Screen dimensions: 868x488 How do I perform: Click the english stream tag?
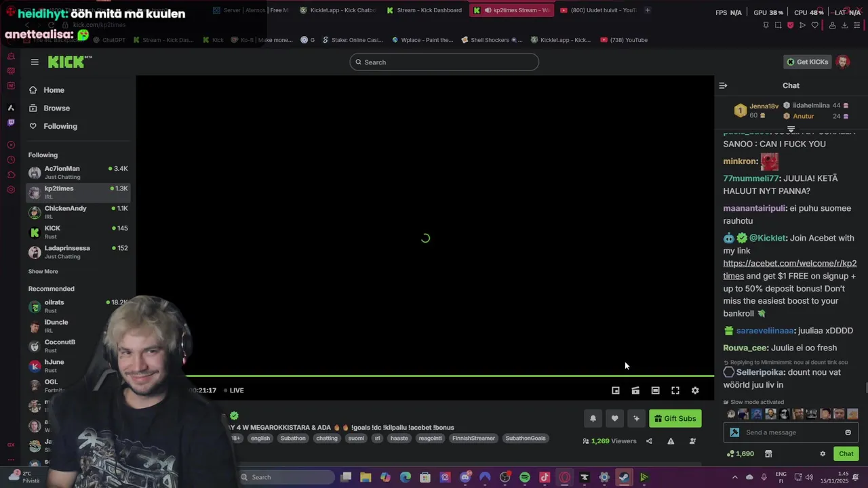point(260,439)
